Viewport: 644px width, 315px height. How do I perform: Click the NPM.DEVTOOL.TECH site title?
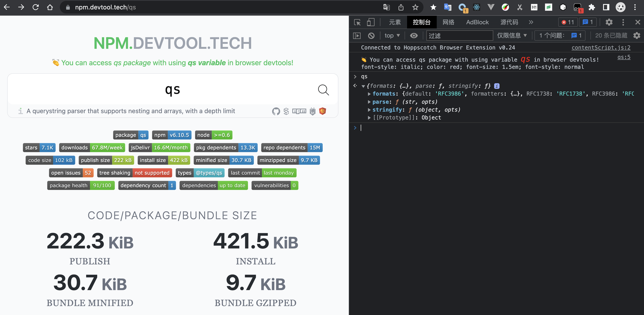click(173, 43)
